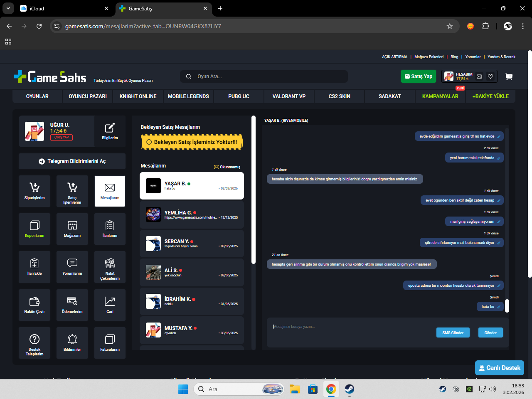
Task: Open Faturalarım invoices tile
Action: coord(110,343)
